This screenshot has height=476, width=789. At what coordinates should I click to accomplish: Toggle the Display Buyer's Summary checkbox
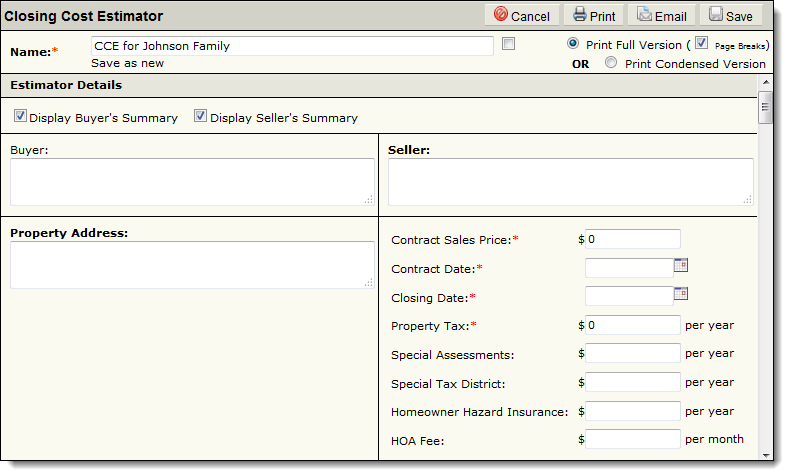point(20,116)
